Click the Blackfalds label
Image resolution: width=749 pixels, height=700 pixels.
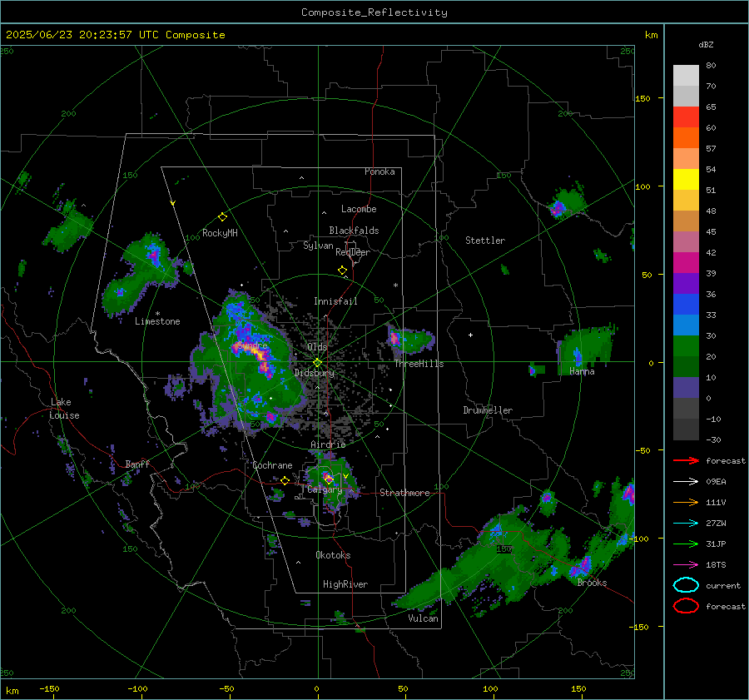pos(354,231)
